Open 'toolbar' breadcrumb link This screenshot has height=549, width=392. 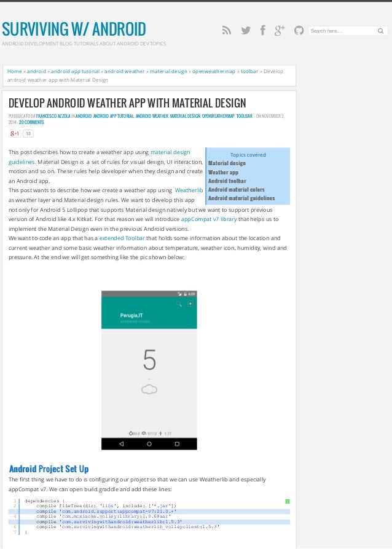[249, 71]
